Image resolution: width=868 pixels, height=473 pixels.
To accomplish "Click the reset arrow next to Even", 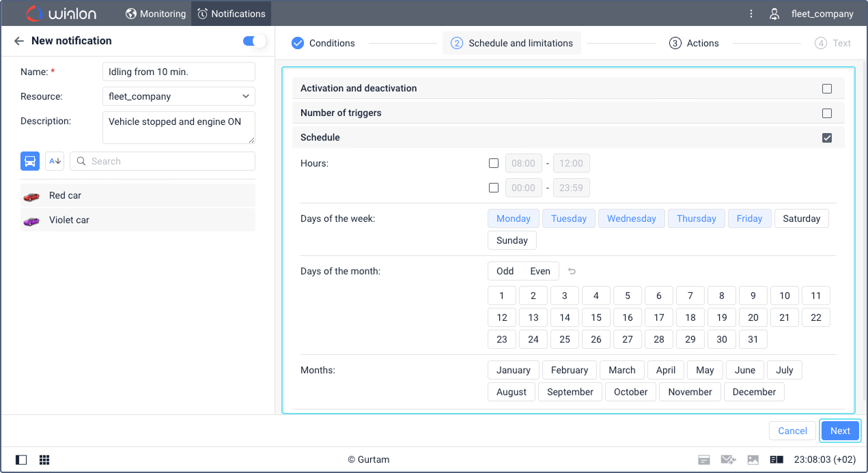I will [x=572, y=272].
